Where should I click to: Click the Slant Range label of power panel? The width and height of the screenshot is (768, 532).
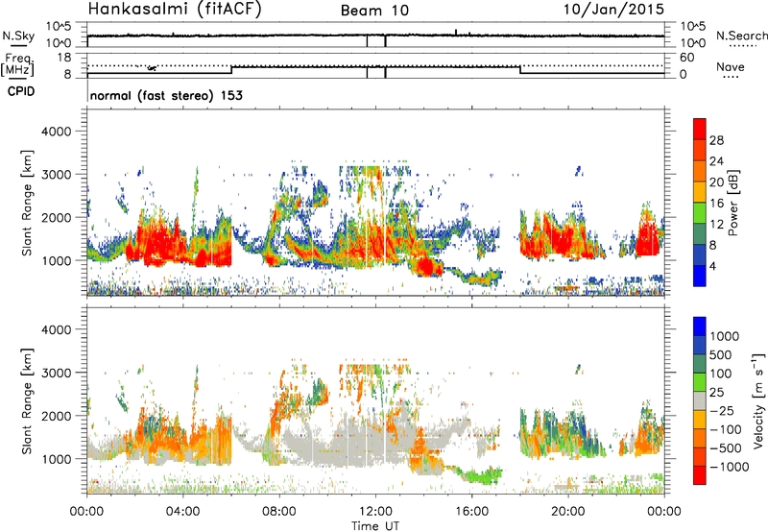[x=27, y=203]
